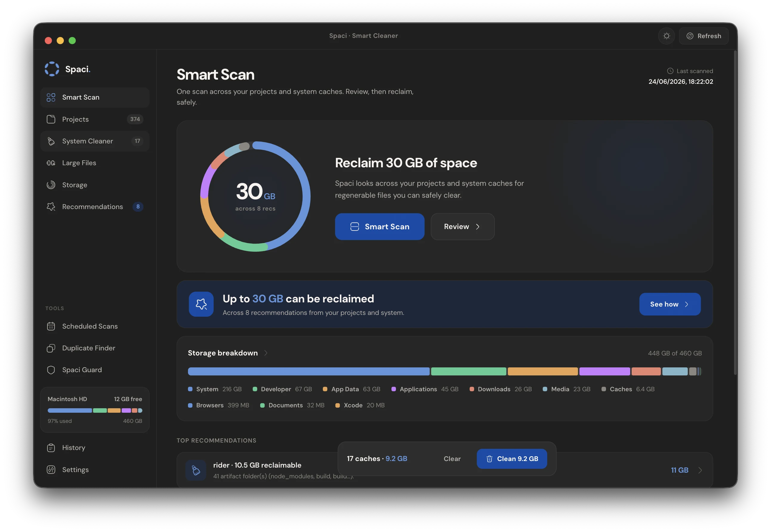Open History in sidebar
Image resolution: width=771 pixels, height=532 pixels.
(95, 448)
